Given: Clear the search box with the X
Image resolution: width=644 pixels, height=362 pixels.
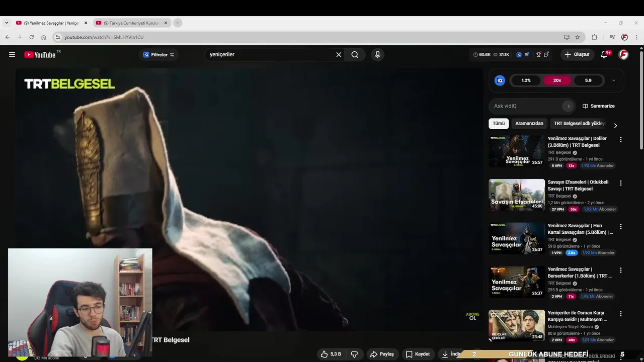Looking at the screenshot, I should [x=339, y=55].
